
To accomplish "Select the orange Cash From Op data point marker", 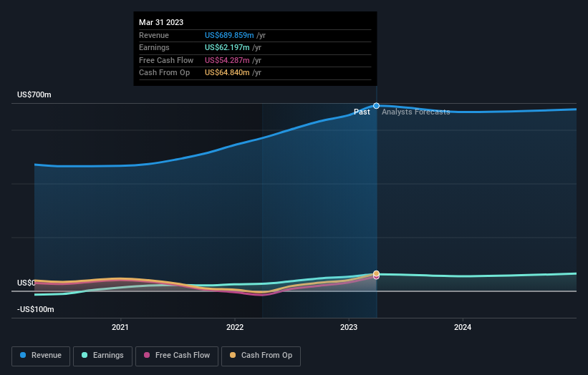I will click(376, 273).
